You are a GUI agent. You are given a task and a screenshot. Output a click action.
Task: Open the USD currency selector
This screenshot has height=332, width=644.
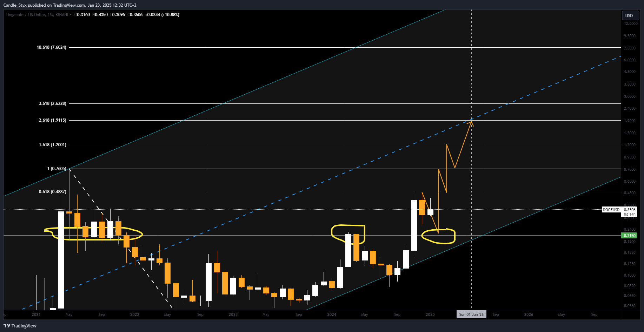pyautogui.click(x=631, y=15)
